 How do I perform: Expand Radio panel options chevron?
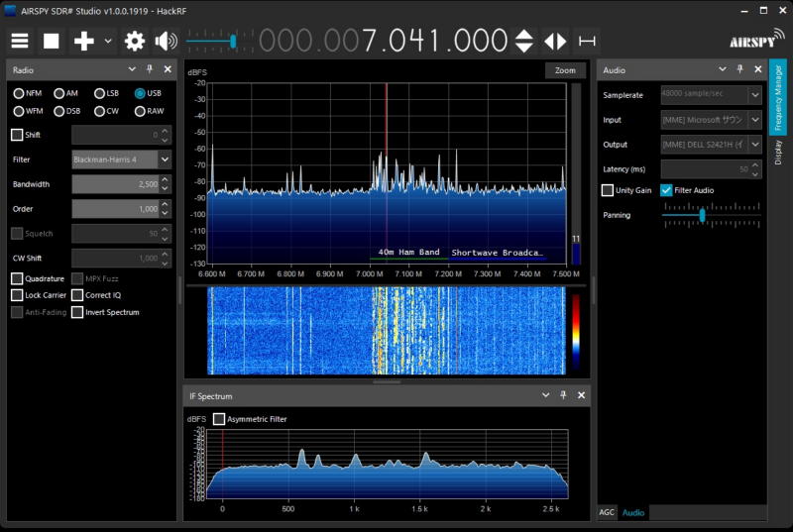point(132,69)
